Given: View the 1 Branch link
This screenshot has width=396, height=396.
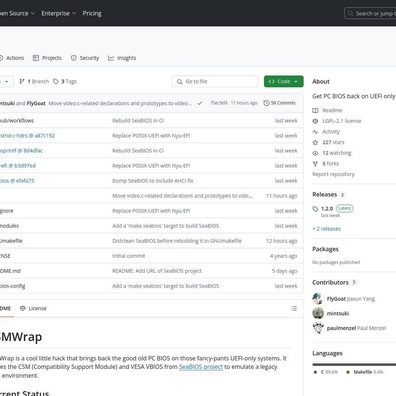Looking at the screenshot, I should [x=34, y=81].
